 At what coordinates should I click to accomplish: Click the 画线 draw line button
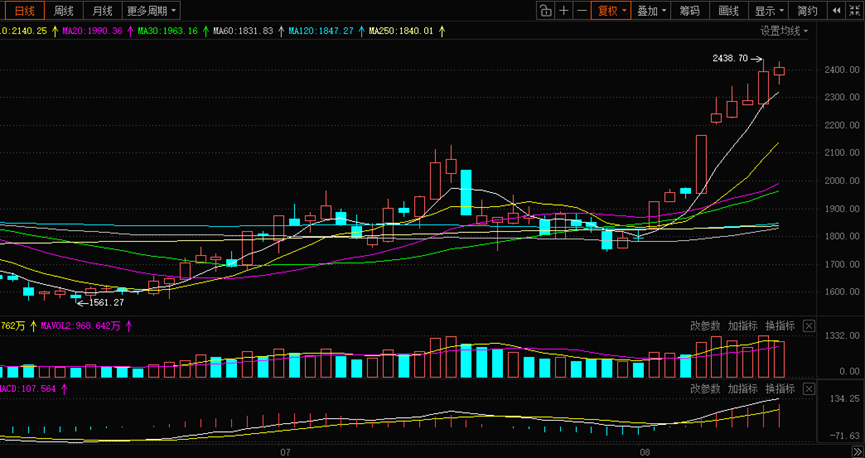pos(729,10)
